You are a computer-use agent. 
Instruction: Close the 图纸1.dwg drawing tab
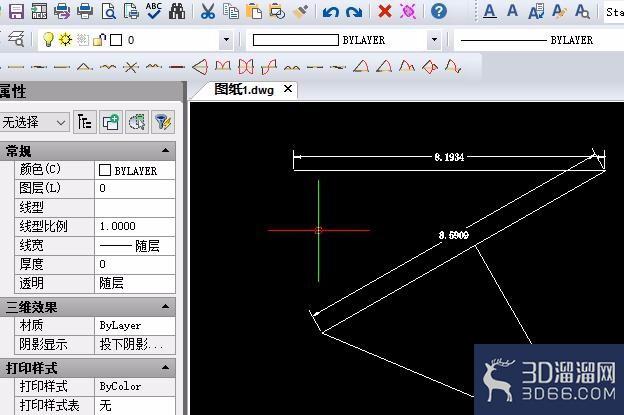coord(288,89)
